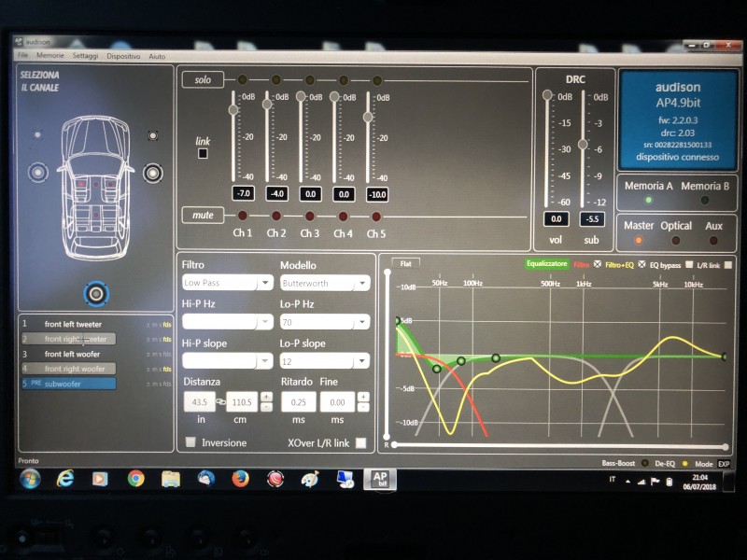Toggle the L/R link checkbox in equalizer

(x=728, y=265)
